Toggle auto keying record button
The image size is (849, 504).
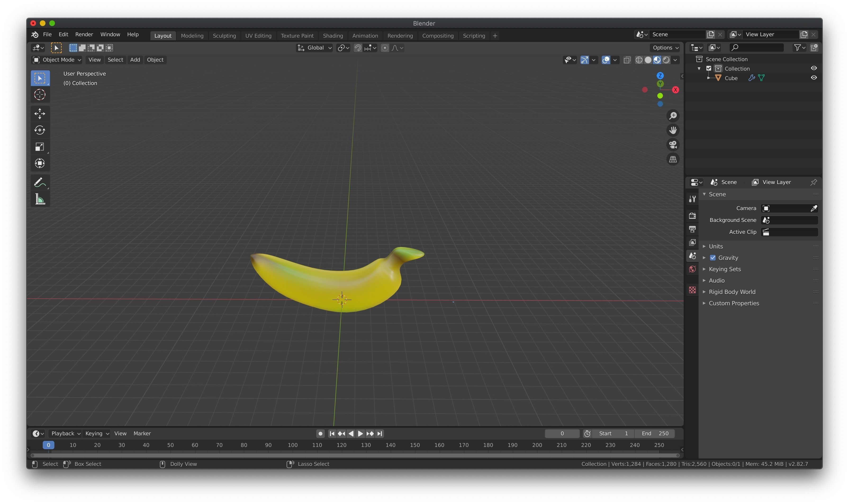tap(320, 434)
